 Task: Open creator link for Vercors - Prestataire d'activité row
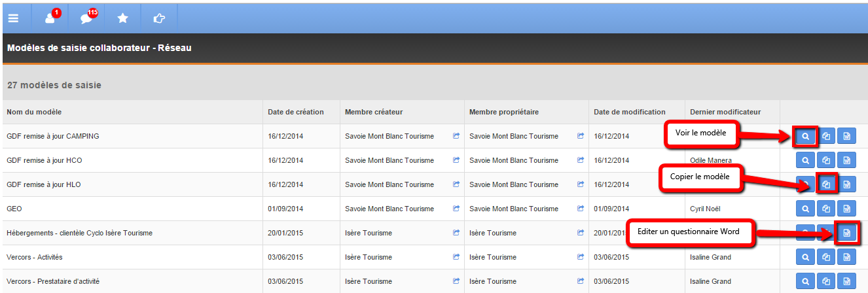[x=456, y=281]
